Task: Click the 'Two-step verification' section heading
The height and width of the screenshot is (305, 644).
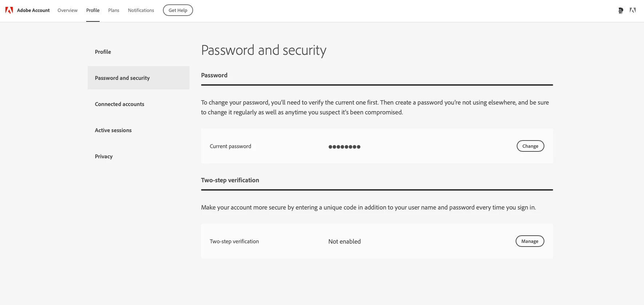Action: [230, 180]
